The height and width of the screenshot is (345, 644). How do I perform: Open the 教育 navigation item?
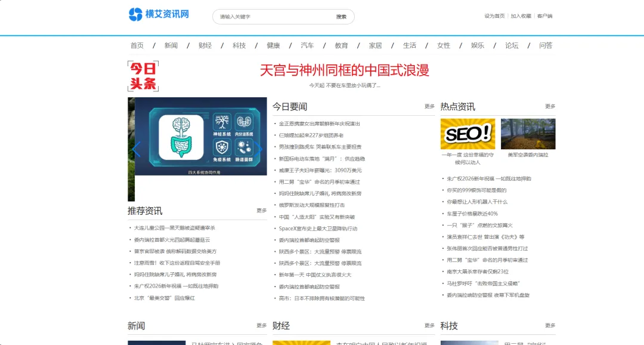tap(341, 45)
